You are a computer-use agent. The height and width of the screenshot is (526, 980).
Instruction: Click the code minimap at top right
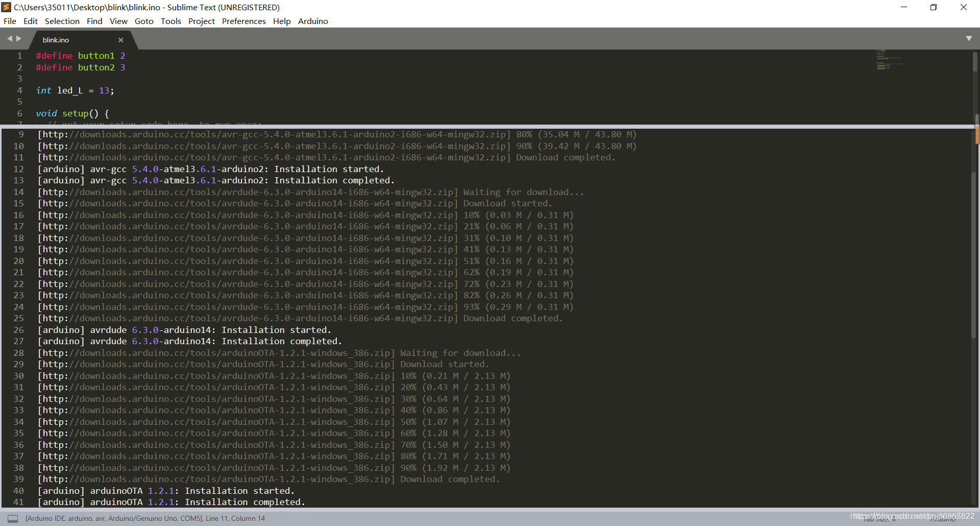point(889,61)
